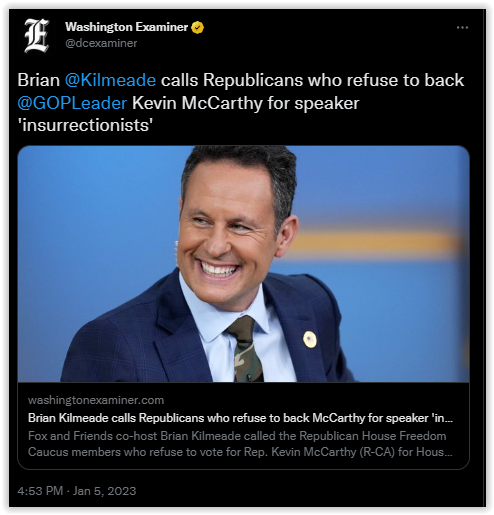This screenshot has width=494, height=515.
Task: Follow the @Kilmeade mention link
Action: (x=110, y=80)
